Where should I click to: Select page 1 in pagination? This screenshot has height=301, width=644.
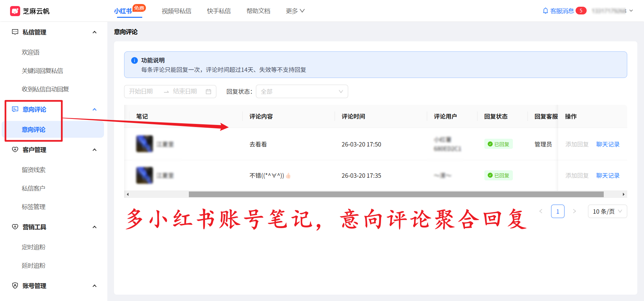click(557, 211)
